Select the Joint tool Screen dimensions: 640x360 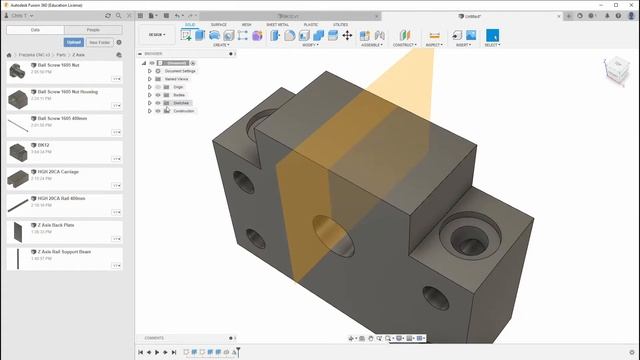[x=380, y=36]
